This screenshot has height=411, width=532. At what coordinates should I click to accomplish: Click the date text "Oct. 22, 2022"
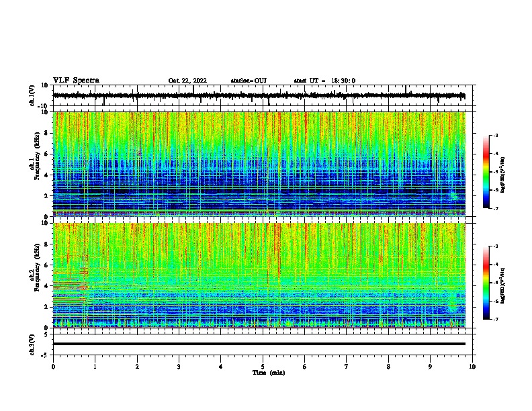tap(187, 81)
